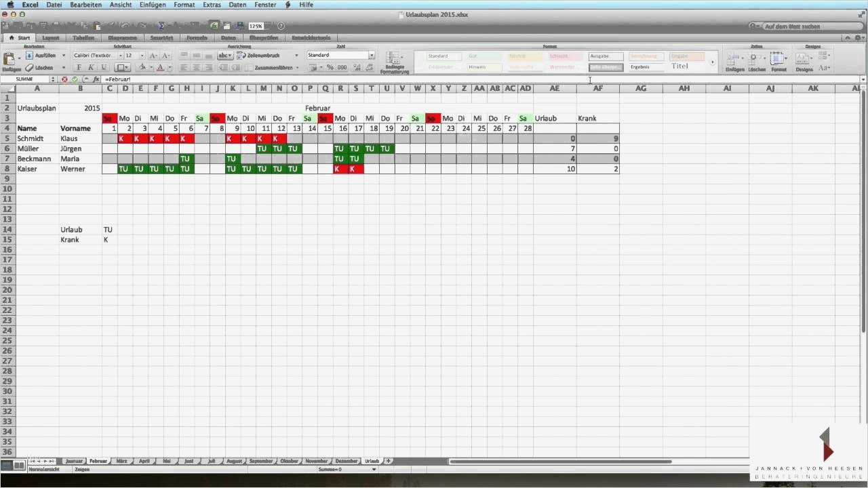Apply the Ergebnis cell style
868x488 pixels.
(x=646, y=67)
